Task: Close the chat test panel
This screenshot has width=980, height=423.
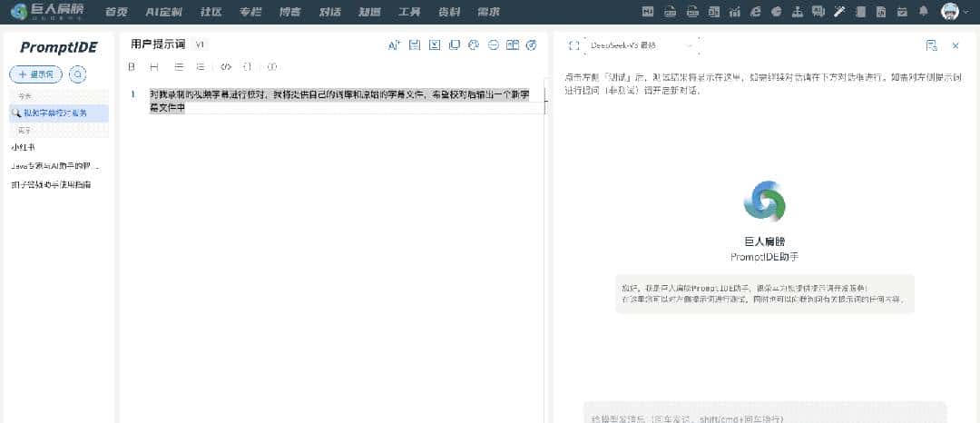Action: (x=955, y=45)
